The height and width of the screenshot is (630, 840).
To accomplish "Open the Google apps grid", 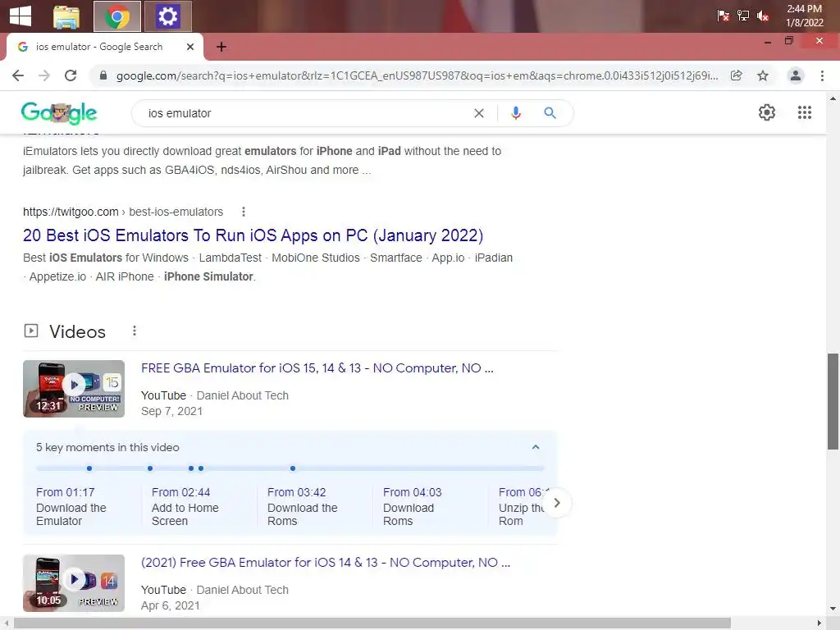I will coord(804,112).
